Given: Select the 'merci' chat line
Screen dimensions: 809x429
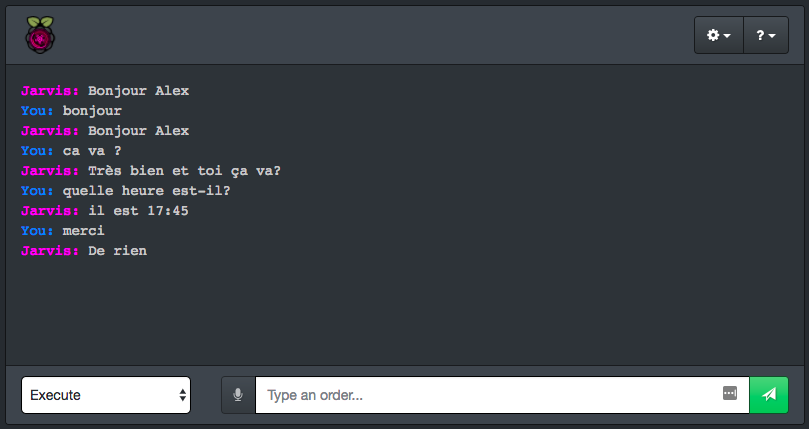Looking at the screenshot, I should (x=62, y=231).
